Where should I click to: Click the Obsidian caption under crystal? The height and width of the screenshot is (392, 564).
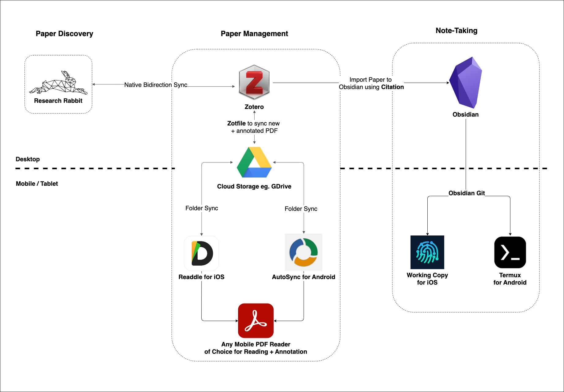coord(466,114)
